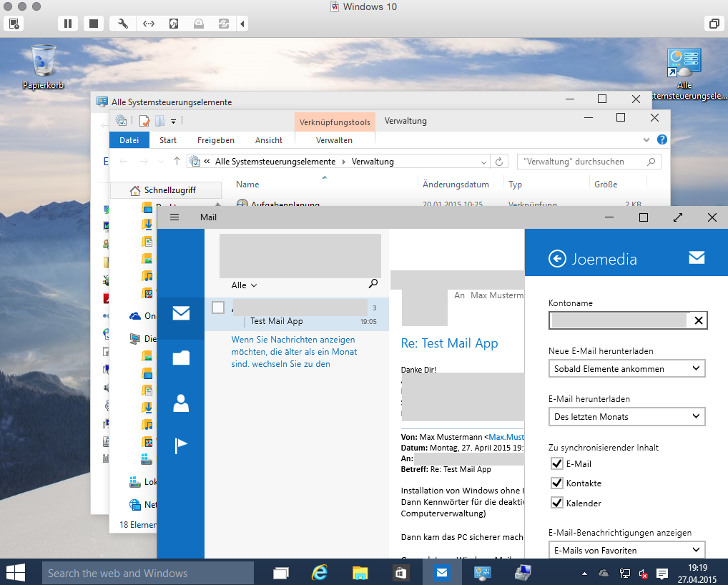Click Verwaltung durchsuchen search box

(589, 162)
